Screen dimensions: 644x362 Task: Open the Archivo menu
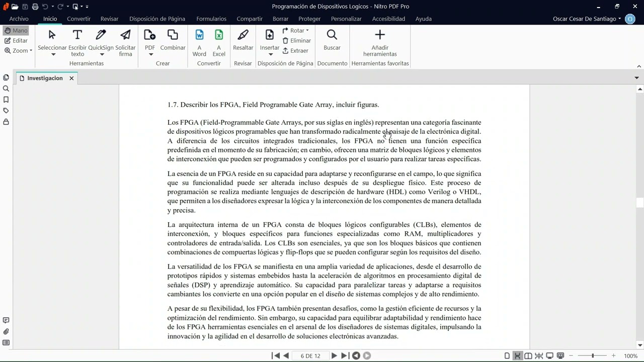click(19, 19)
